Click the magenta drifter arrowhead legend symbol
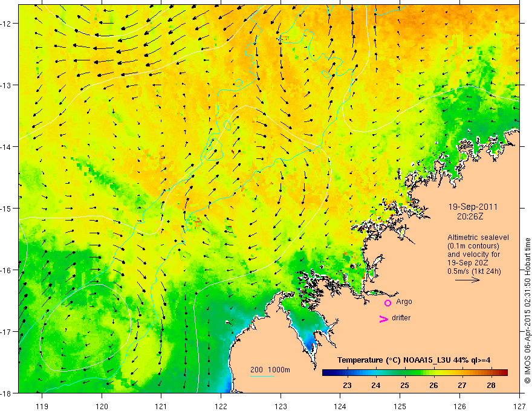 click(384, 319)
